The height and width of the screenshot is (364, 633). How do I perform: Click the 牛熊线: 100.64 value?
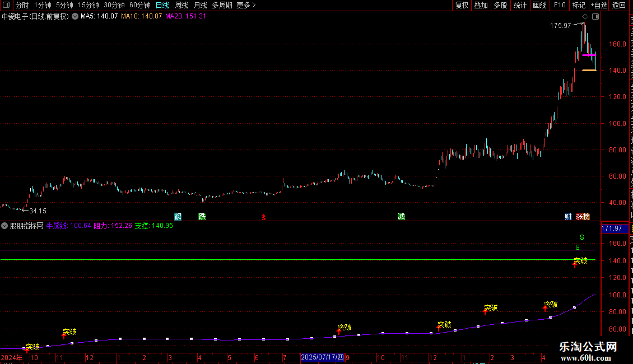click(x=69, y=226)
